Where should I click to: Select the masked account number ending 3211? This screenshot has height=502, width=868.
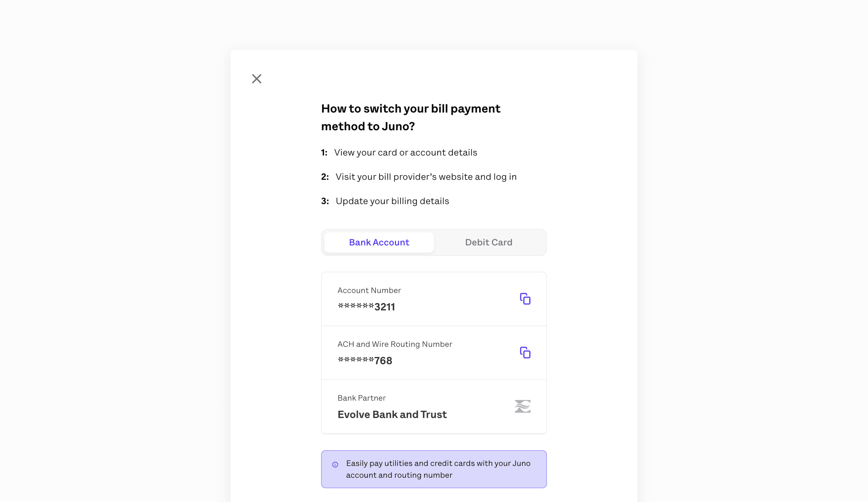tap(366, 306)
